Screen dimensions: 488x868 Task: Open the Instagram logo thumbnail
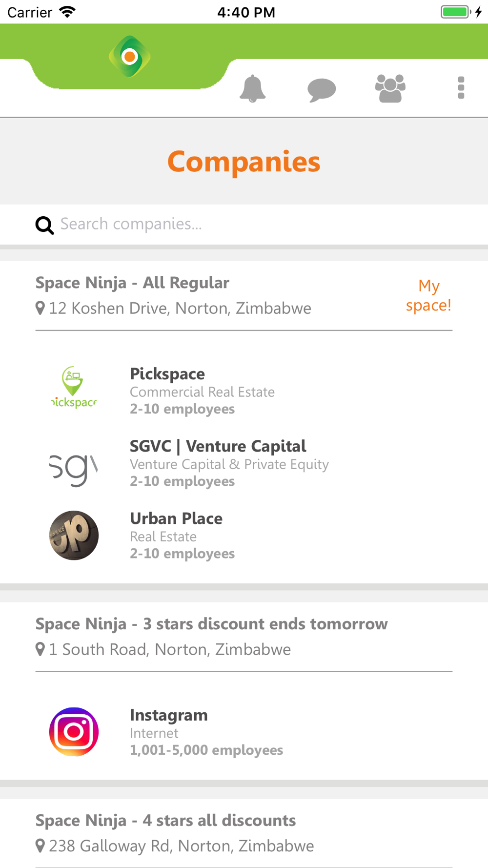point(74,732)
